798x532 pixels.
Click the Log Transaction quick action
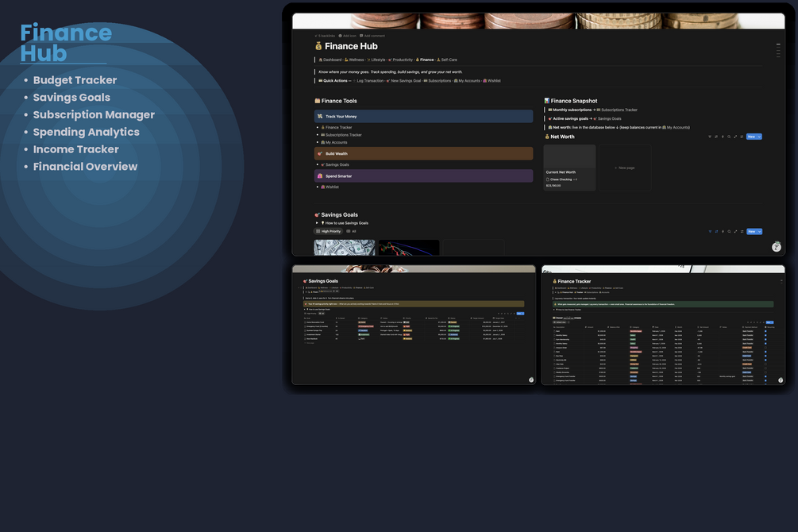[x=369, y=81]
